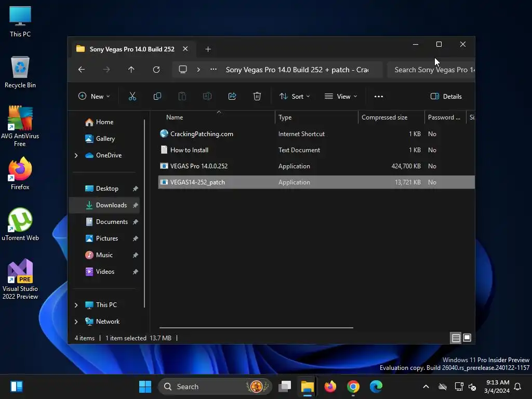
Task: Click the forward navigation arrow
Action: (107, 70)
